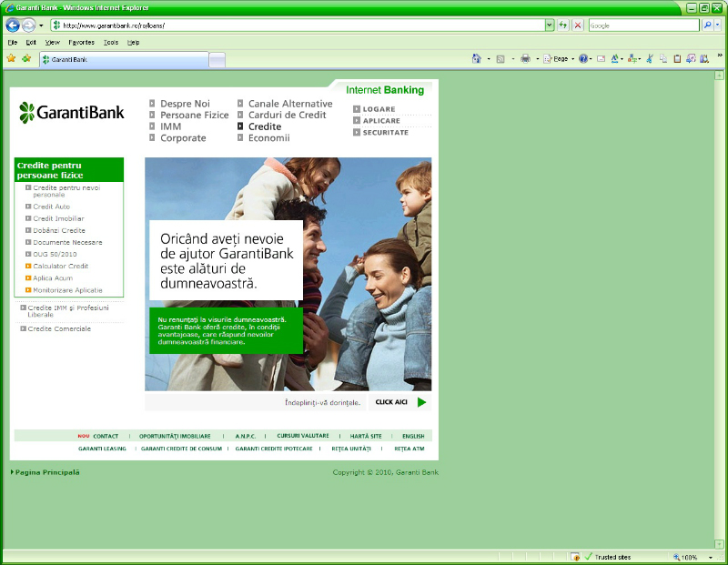Click the text size icon in the command bar
Image resolution: width=728 pixels, height=565 pixels.
tap(615, 59)
